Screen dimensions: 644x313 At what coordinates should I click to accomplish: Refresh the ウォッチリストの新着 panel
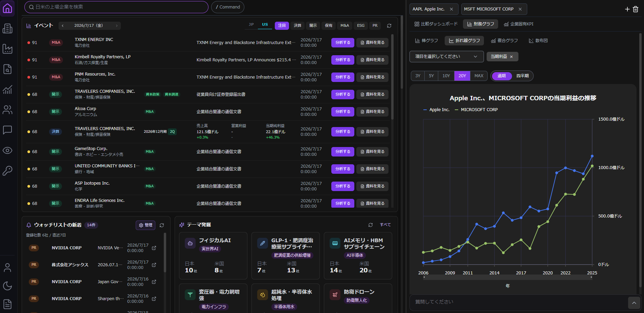point(162,225)
